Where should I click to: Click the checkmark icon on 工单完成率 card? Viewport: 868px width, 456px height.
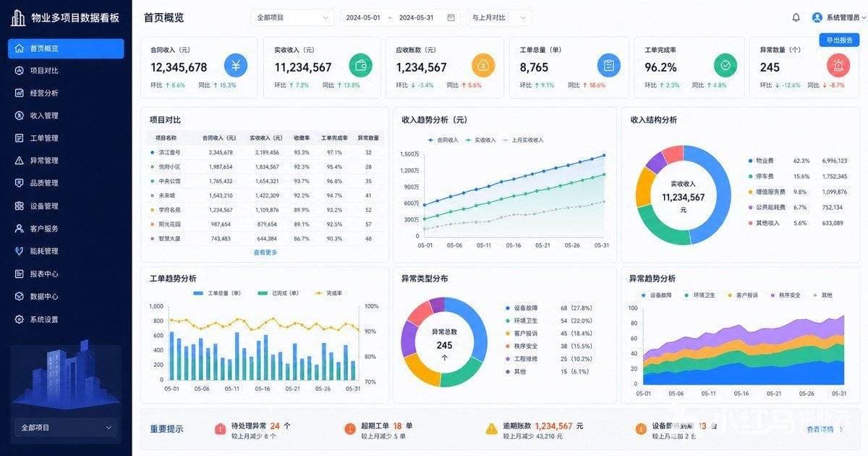[726, 65]
